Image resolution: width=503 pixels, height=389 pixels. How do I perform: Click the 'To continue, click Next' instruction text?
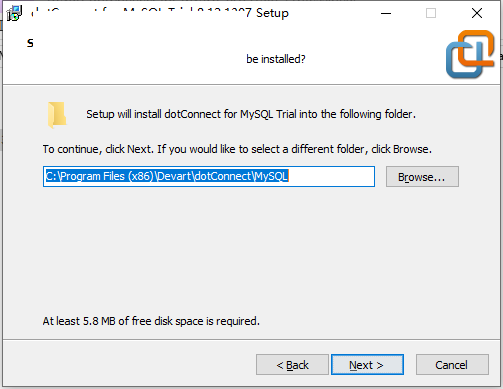pos(237,149)
